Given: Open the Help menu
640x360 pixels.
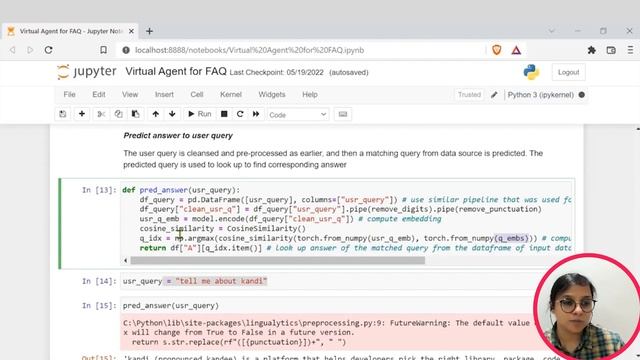Looking at the screenshot, I should pos(310,94).
